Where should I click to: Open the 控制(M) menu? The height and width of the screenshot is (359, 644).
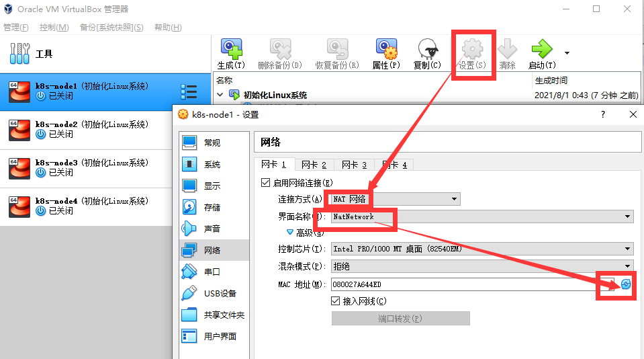(x=54, y=27)
